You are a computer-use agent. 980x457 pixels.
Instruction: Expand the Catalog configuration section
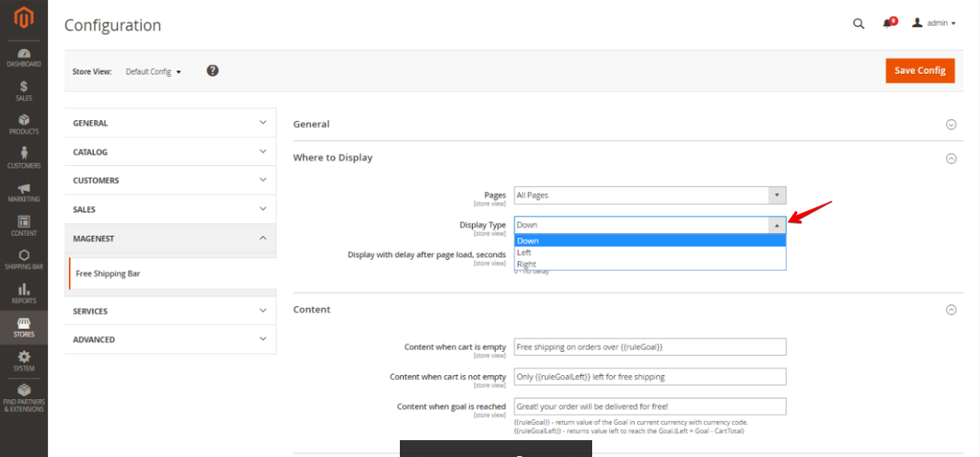pyautogui.click(x=170, y=152)
